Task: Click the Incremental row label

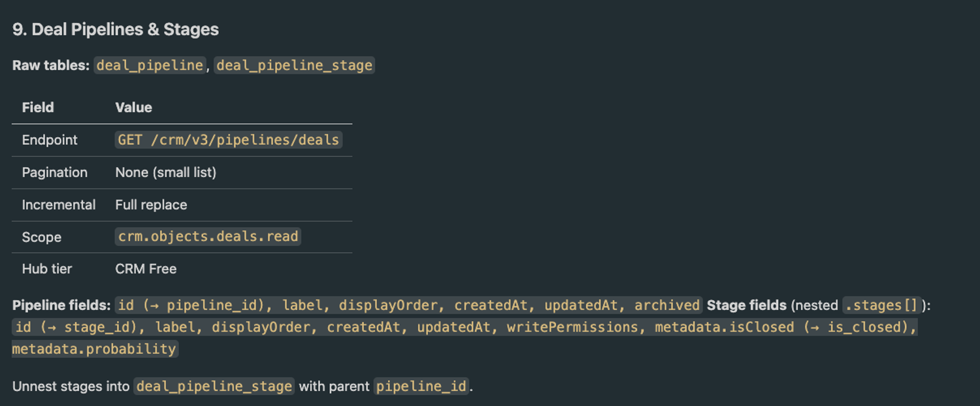Action: pyautogui.click(x=59, y=205)
